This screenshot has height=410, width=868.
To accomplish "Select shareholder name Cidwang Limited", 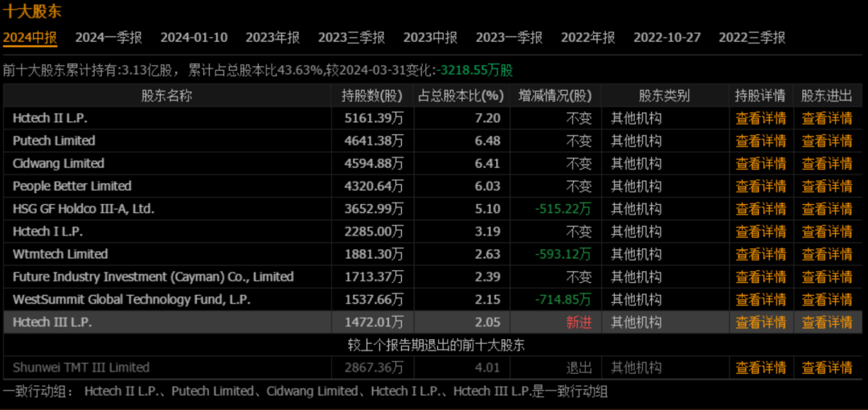I will pyautogui.click(x=59, y=163).
